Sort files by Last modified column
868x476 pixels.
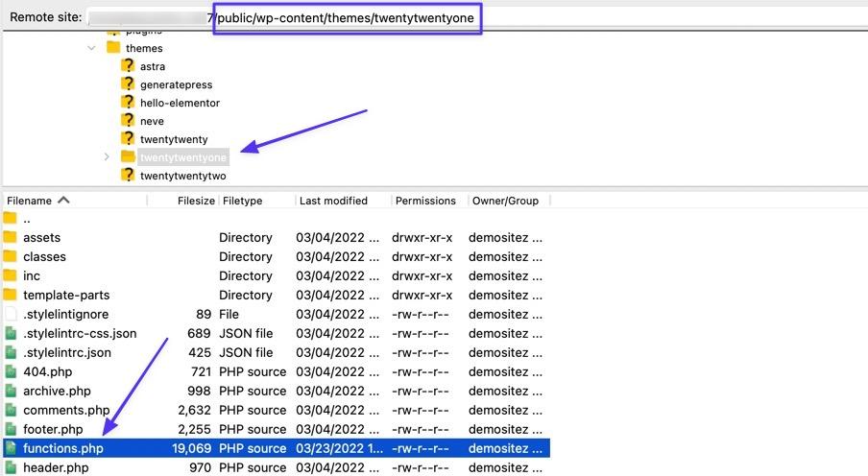coord(333,201)
